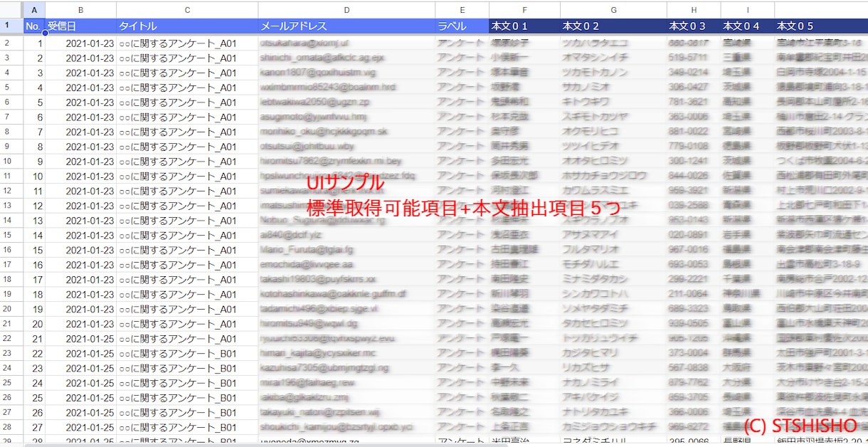This screenshot has width=868, height=447.
Task: Select column B header
Action: [x=80, y=9]
